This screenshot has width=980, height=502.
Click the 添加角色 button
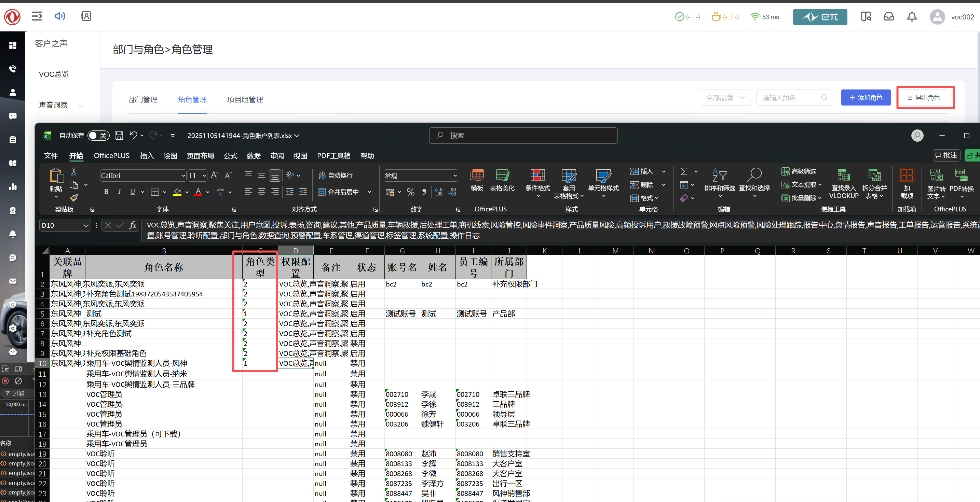point(866,98)
